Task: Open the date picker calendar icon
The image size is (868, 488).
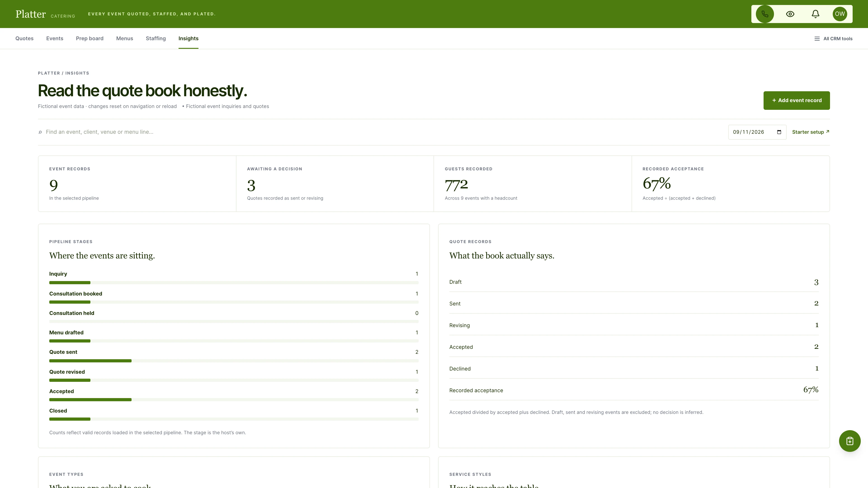Action: point(779,132)
